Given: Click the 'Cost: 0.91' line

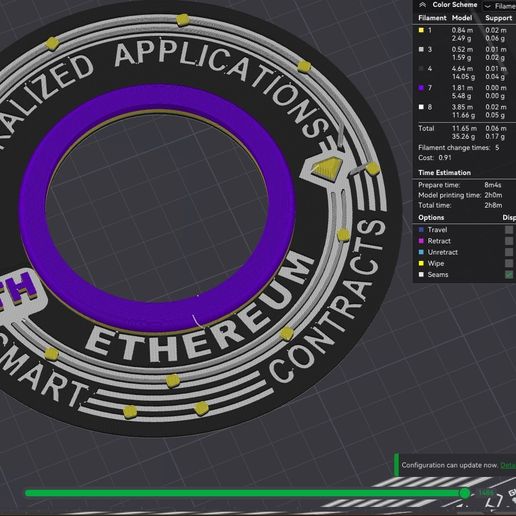Looking at the screenshot, I should [x=435, y=158].
